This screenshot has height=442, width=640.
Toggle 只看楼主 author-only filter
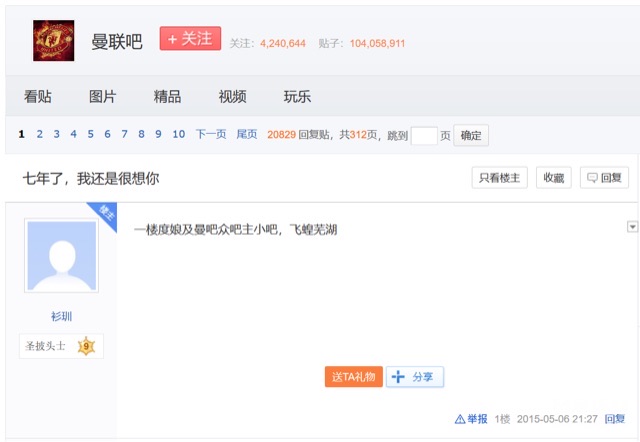[499, 178]
